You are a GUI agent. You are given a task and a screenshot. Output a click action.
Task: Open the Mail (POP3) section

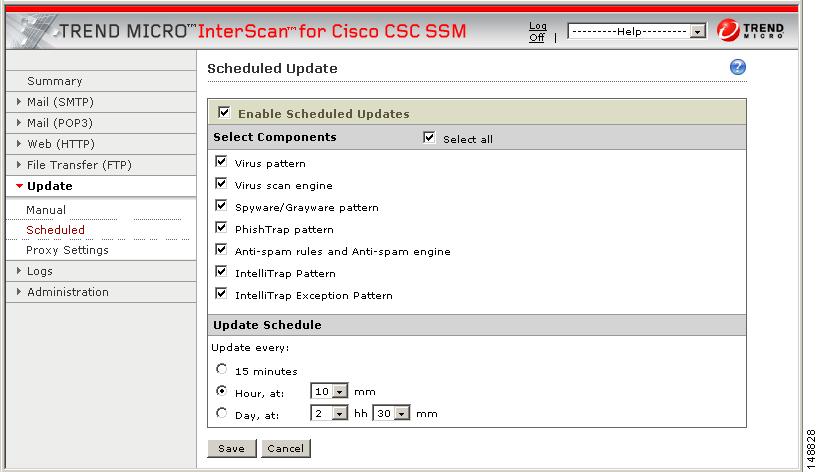(60, 123)
